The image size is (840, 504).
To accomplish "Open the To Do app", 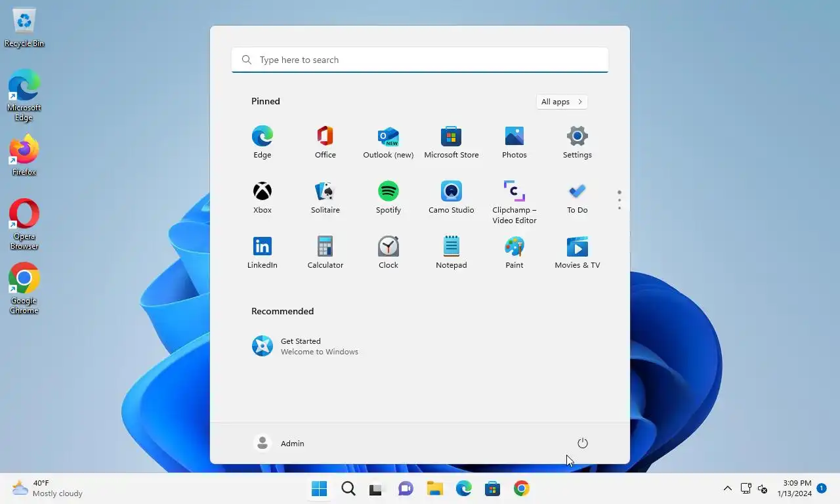I will (577, 198).
